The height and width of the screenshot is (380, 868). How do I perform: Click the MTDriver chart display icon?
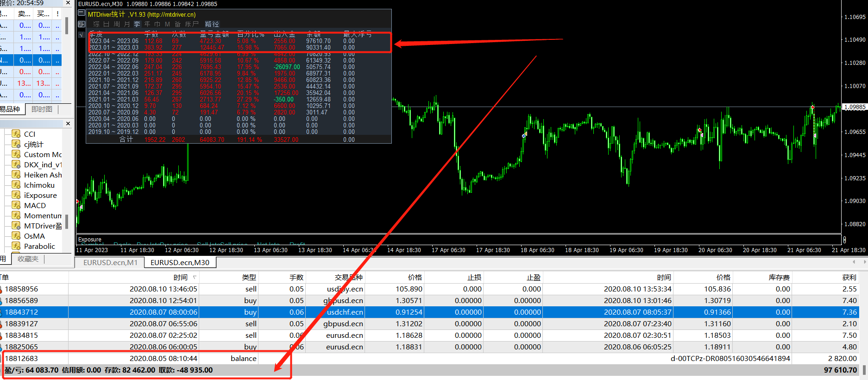pyautogui.click(x=82, y=24)
